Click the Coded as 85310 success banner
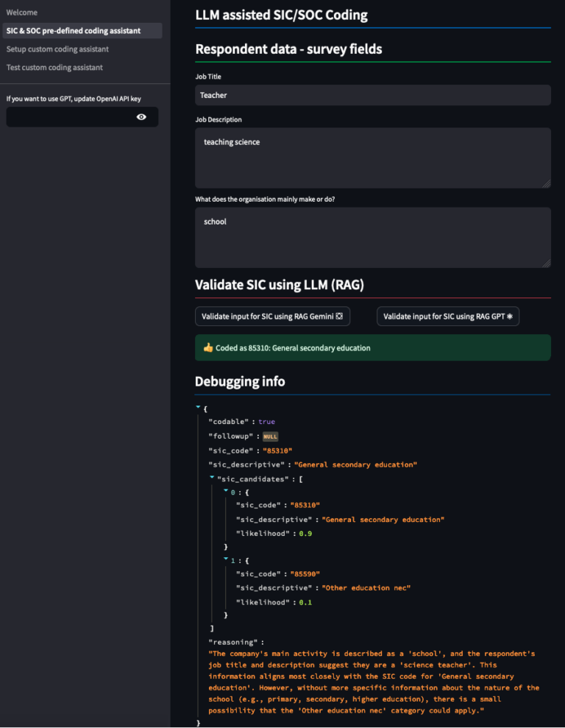 pyautogui.click(x=372, y=348)
